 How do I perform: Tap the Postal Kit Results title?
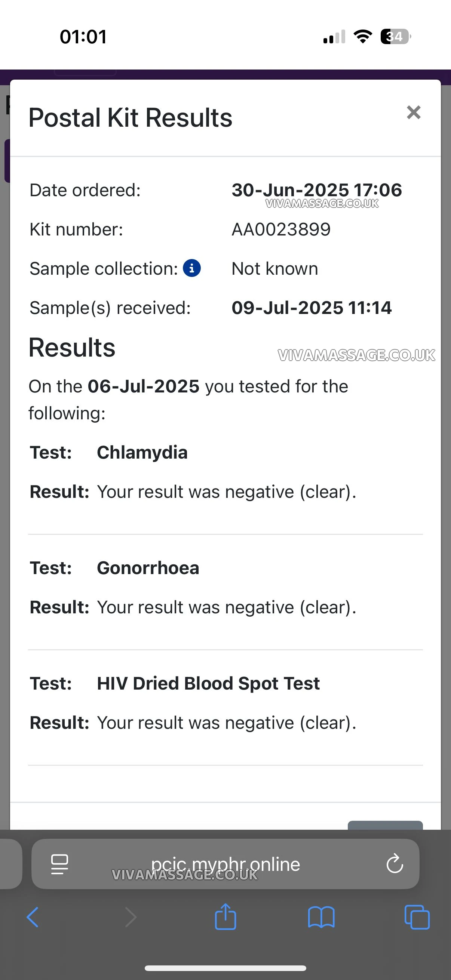[x=130, y=118]
